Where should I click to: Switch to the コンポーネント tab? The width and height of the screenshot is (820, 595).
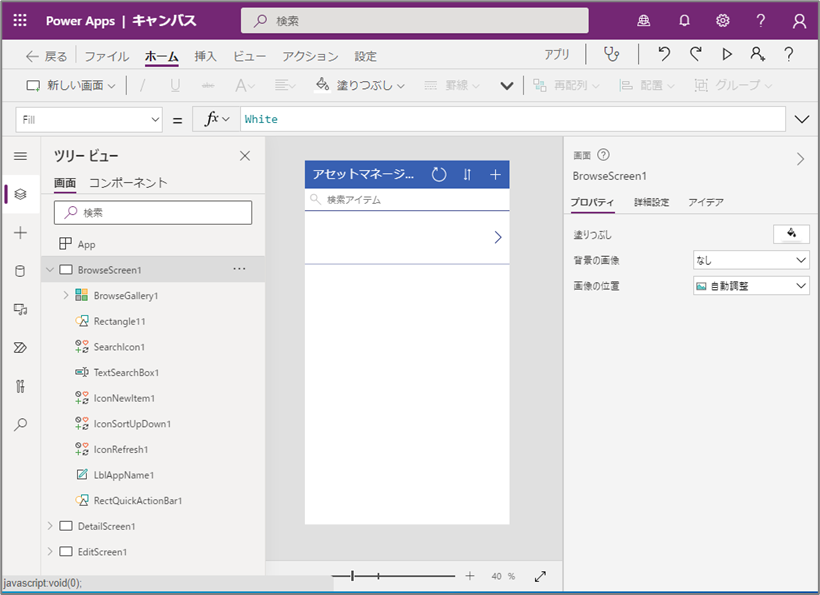coord(128,182)
